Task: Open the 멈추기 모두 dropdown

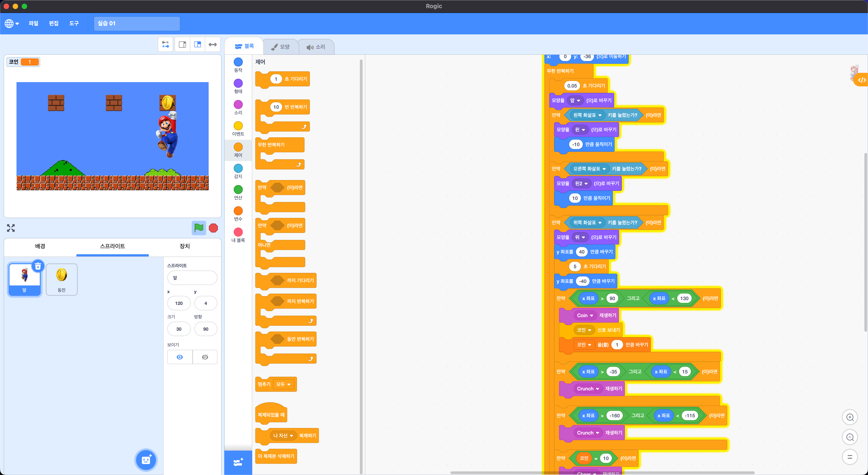Action: [283, 384]
